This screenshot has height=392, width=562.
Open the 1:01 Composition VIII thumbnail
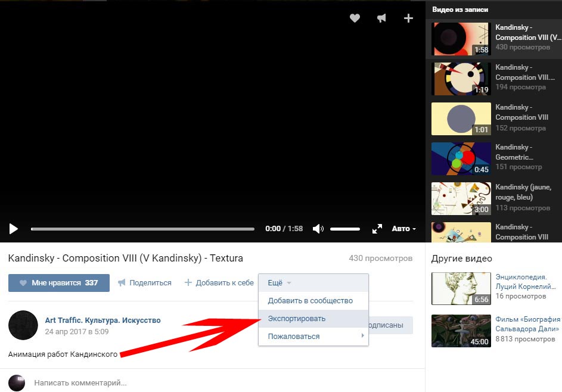pos(461,119)
